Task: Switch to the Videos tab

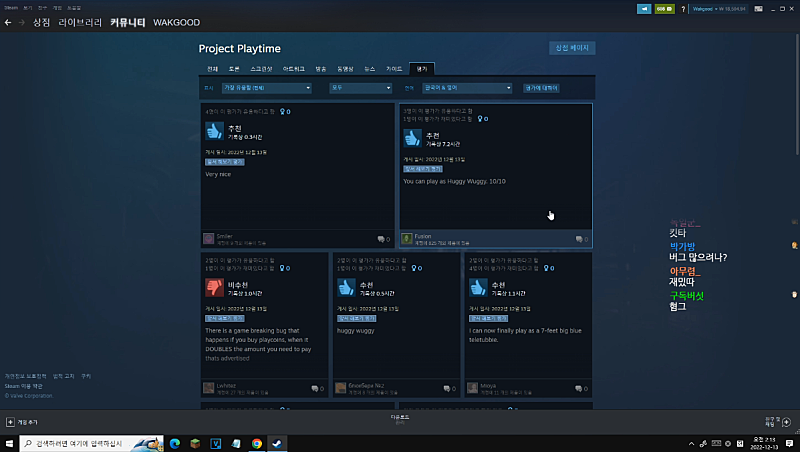Action: pos(345,69)
